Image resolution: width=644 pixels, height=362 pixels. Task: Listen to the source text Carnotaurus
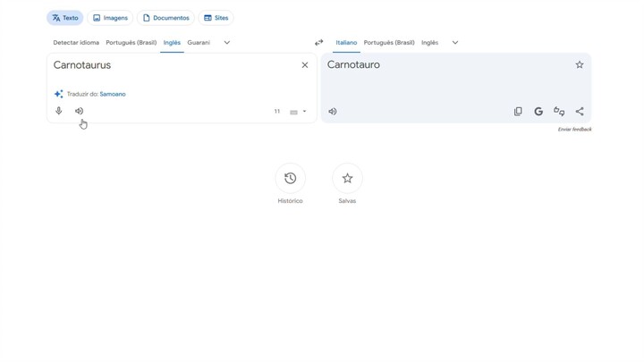[80, 111]
